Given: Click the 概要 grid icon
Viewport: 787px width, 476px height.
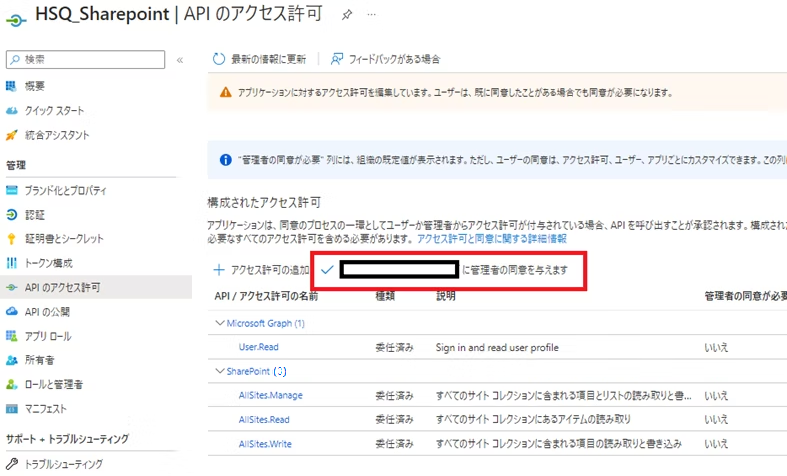Looking at the screenshot, I should point(11,86).
